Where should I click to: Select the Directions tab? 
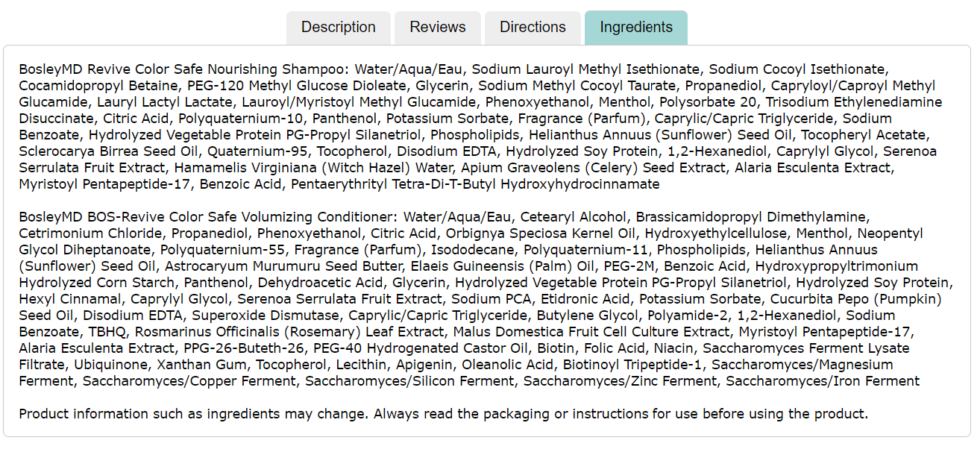point(533,28)
